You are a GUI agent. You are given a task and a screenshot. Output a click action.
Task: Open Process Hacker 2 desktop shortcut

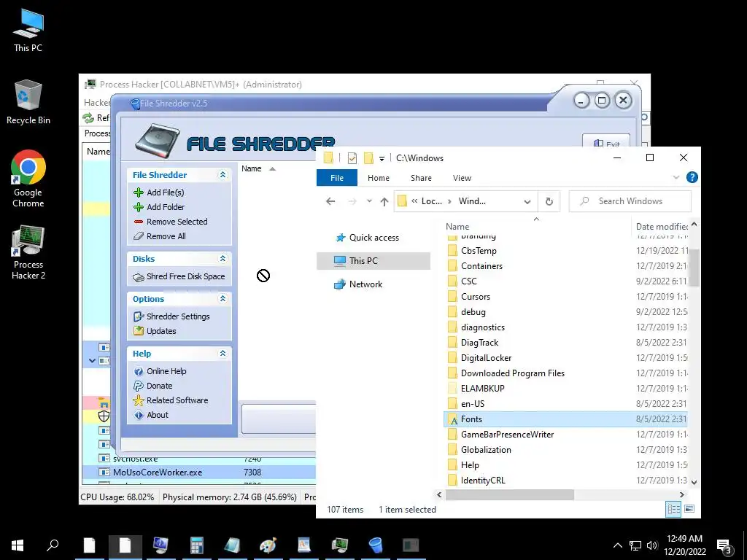click(x=28, y=253)
